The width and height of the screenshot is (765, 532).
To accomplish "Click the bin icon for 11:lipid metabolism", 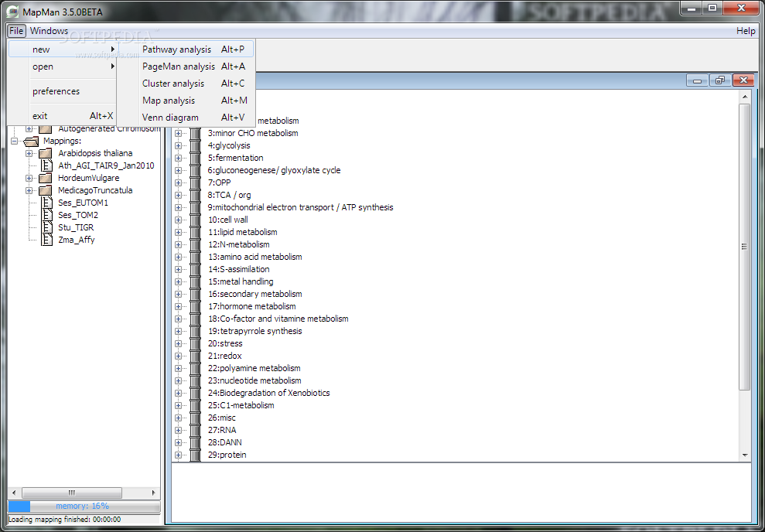I will point(195,232).
